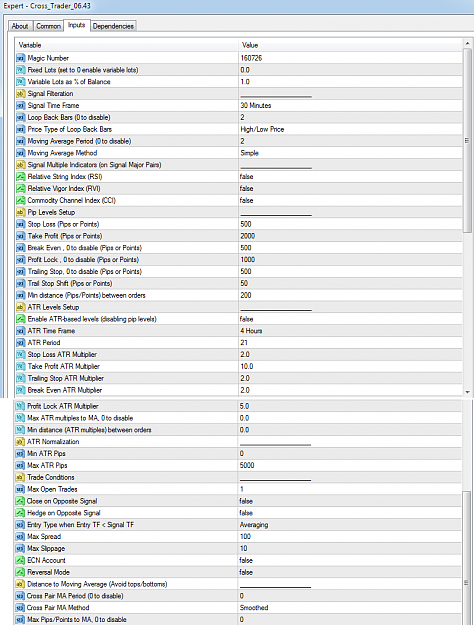Click the upper vertical scrollbar thumb
The image size is (474, 625).
(467, 140)
